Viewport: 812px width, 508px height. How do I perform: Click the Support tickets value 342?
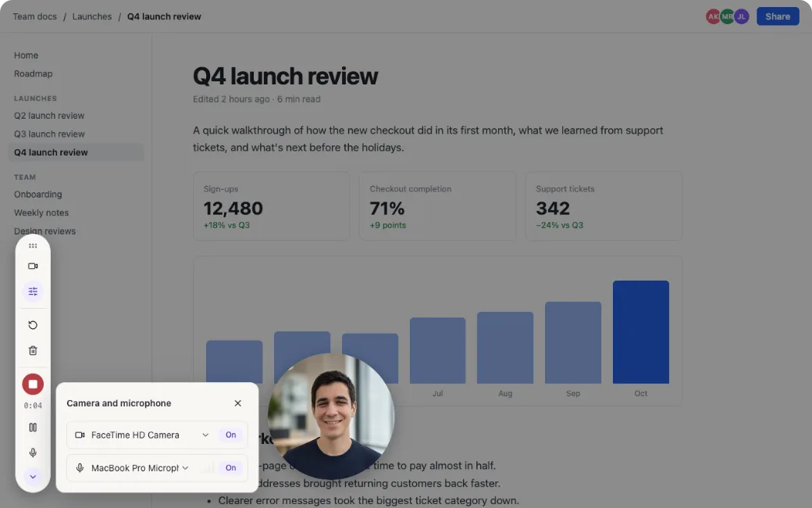click(553, 209)
